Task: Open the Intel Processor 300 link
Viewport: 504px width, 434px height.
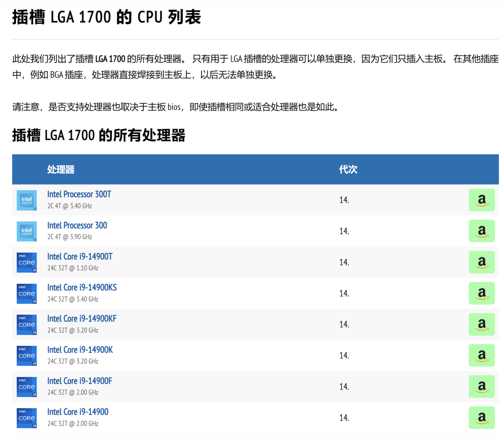Action: pyautogui.click(x=77, y=225)
